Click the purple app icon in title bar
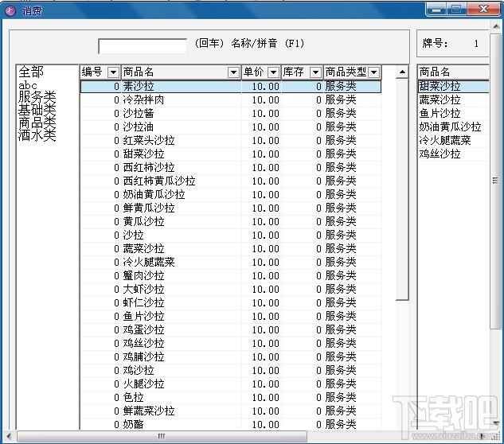 [x=10, y=11]
